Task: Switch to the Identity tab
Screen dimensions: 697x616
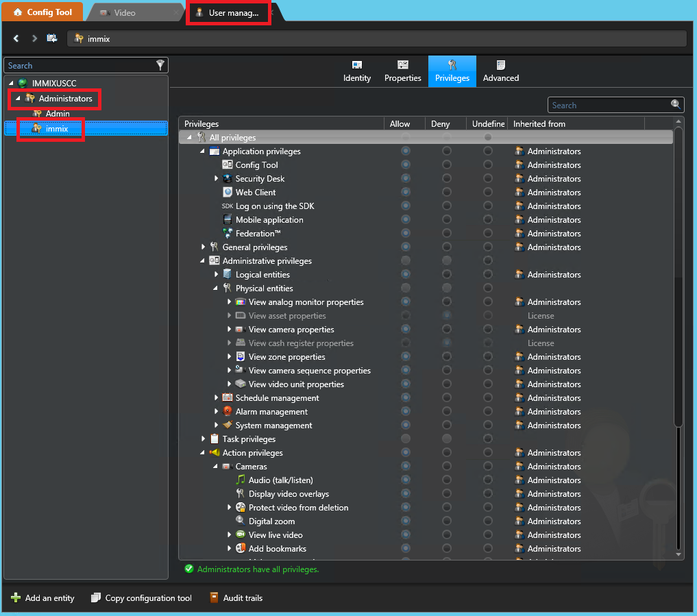Action: click(357, 71)
